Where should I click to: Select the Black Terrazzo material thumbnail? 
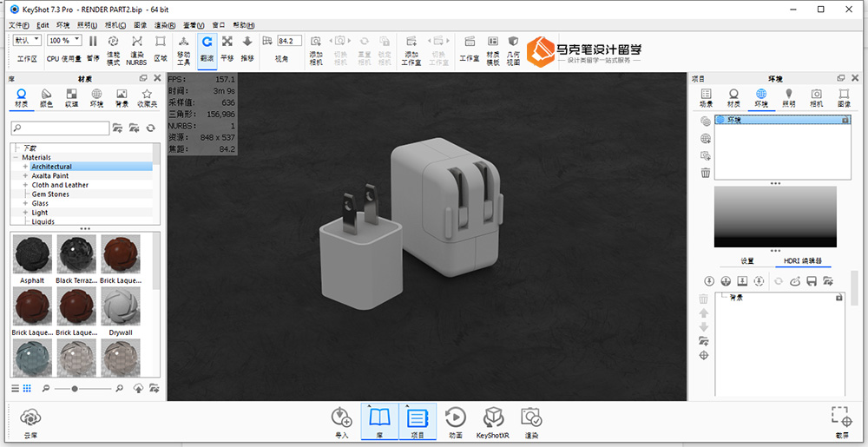pos(76,254)
